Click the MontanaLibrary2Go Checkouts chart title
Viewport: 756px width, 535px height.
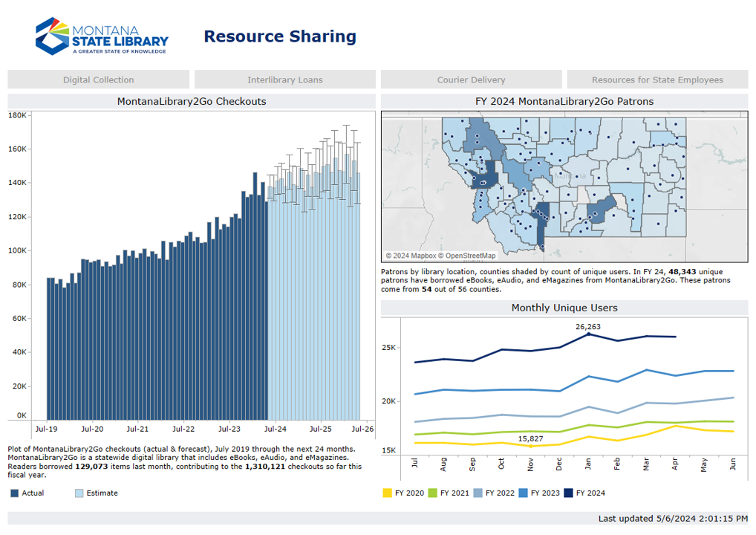(x=192, y=101)
